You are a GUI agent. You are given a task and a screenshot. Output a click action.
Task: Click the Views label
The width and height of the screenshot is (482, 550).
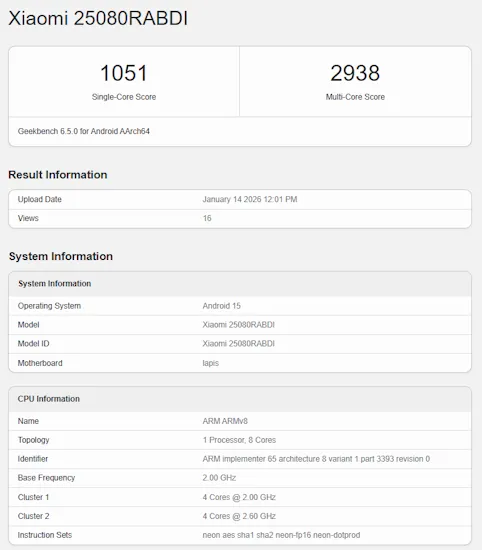pyautogui.click(x=28, y=218)
